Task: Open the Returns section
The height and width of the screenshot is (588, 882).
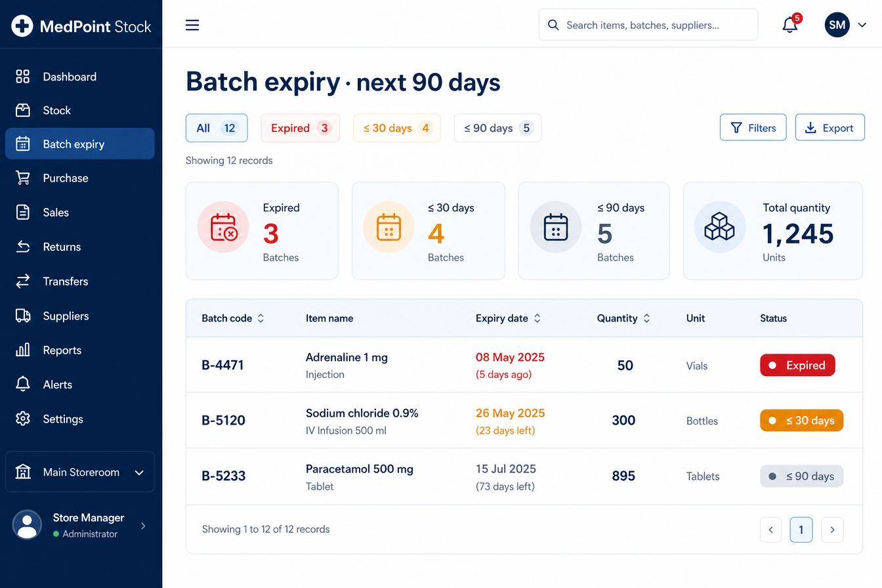Action: 80,247
